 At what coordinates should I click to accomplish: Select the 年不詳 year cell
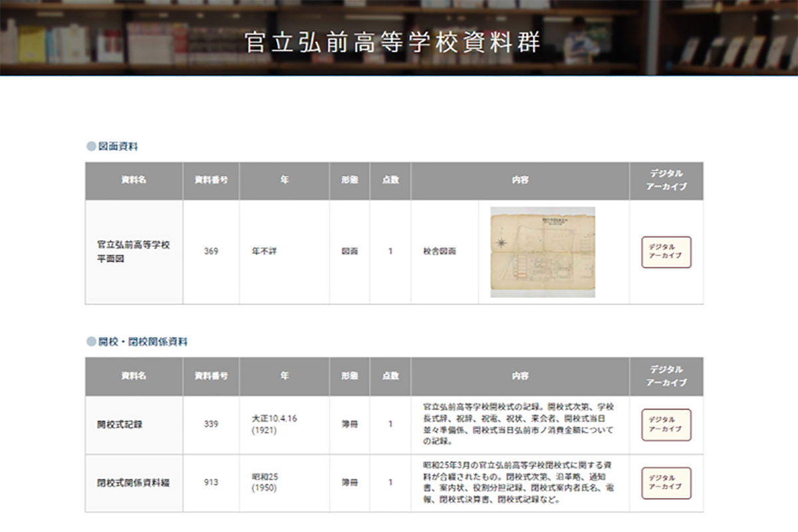click(285, 252)
